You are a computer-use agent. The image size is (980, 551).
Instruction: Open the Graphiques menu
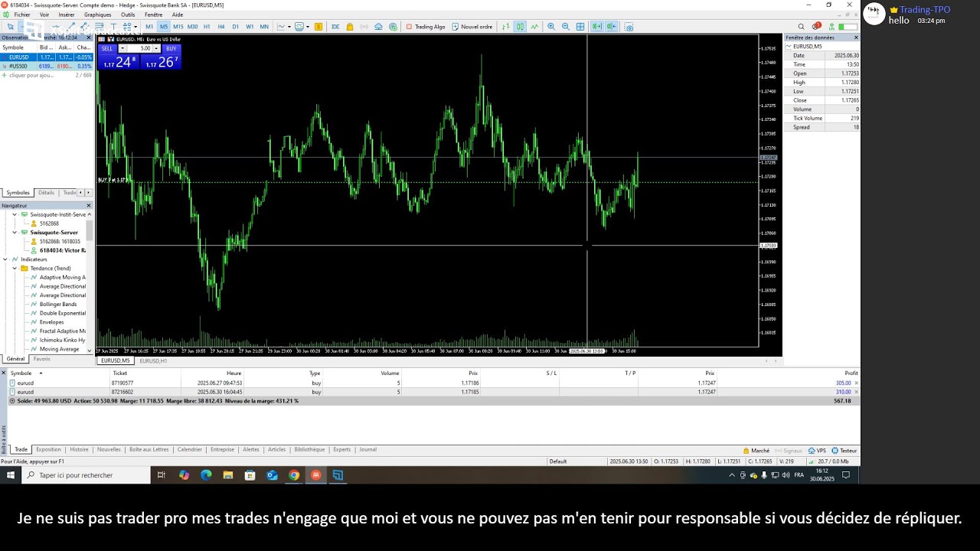point(97,15)
